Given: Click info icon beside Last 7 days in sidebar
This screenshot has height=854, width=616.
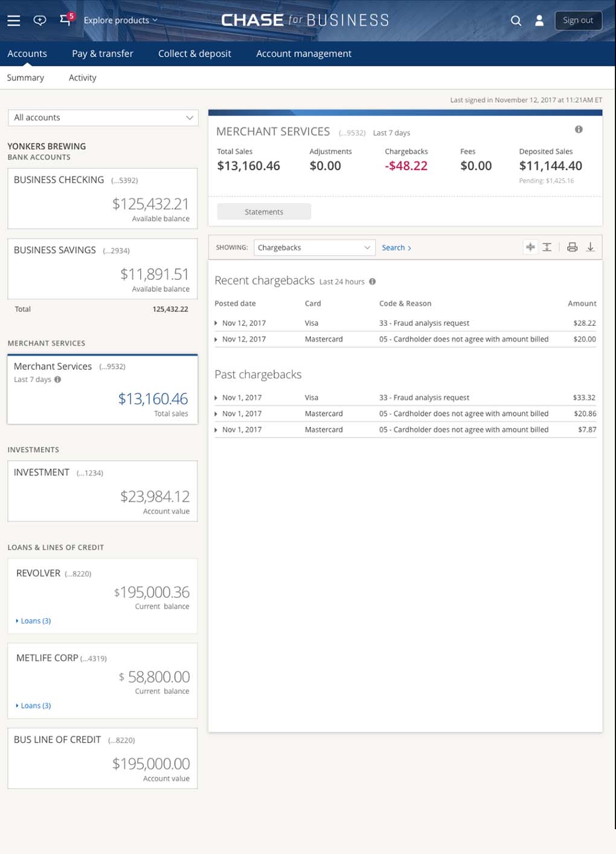Looking at the screenshot, I should (x=57, y=380).
